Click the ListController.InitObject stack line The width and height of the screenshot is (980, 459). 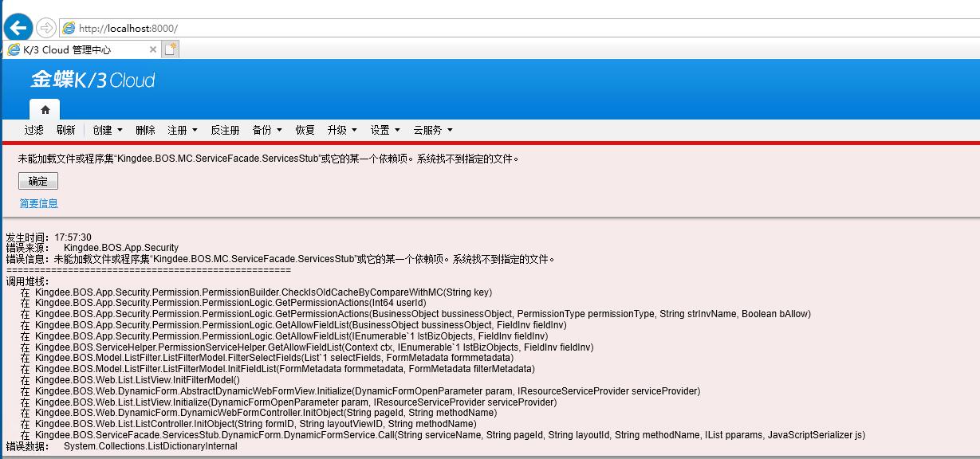pos(249,424)
